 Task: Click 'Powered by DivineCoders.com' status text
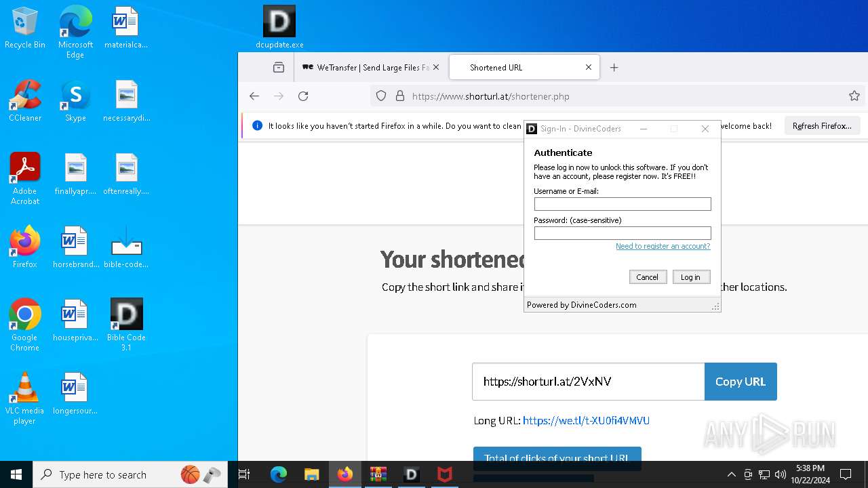tap(582, 305)
